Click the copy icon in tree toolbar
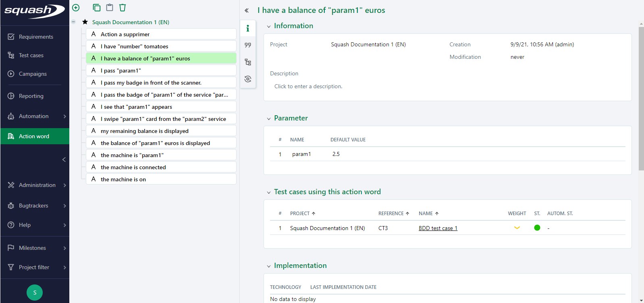 (97, 8)
